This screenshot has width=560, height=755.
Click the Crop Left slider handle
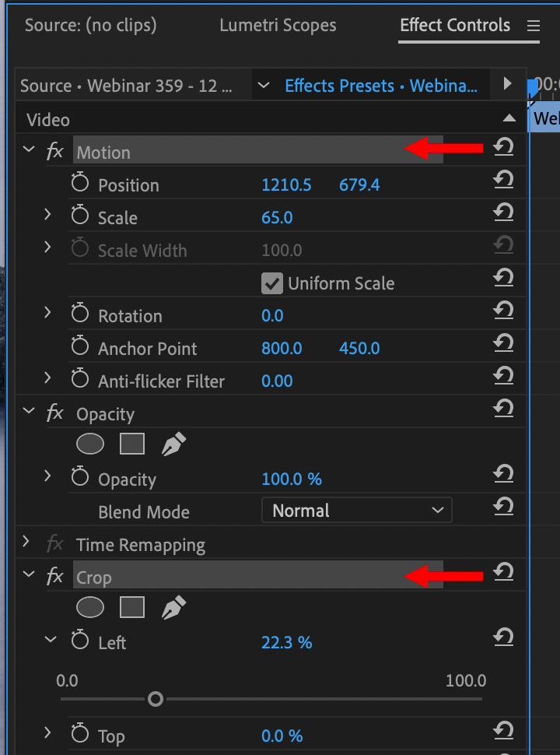coord(156,699)
